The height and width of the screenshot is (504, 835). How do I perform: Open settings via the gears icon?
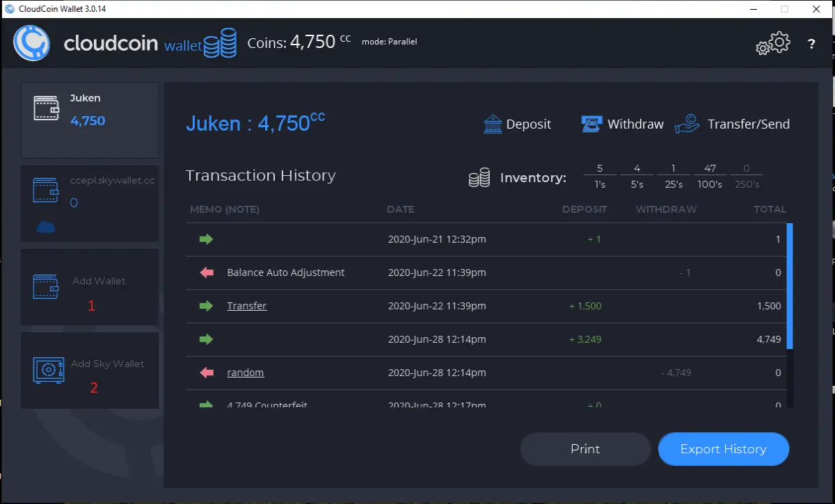(x=773, y=44)
